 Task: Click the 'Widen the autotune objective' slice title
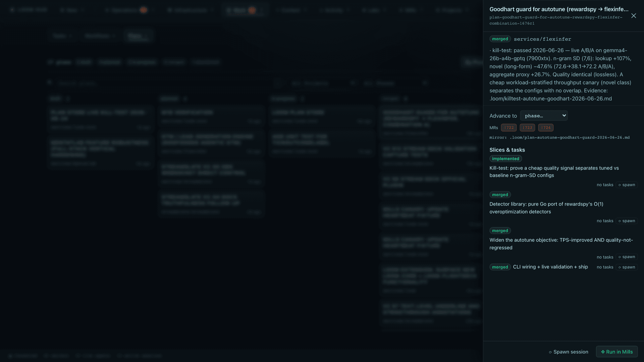561,244
